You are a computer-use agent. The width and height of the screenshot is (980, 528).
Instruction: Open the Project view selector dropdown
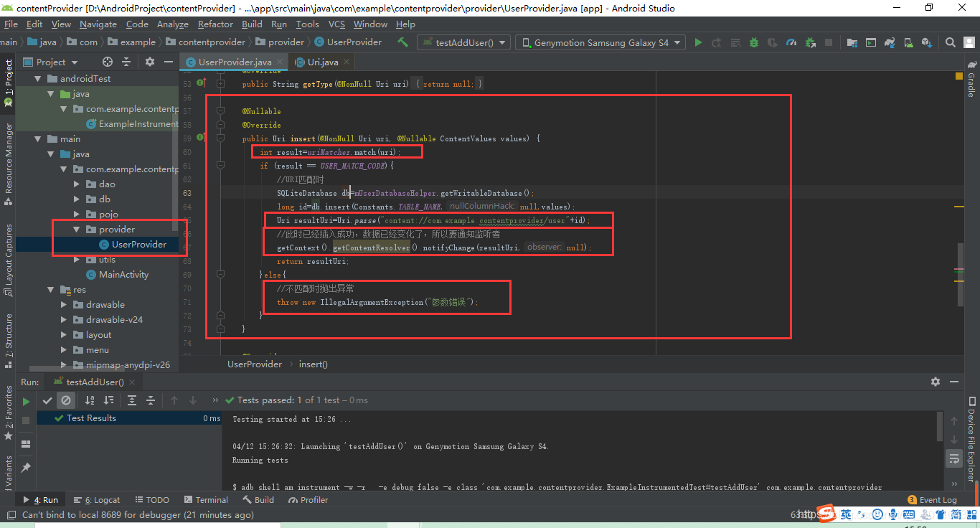[x=51, y=62]
